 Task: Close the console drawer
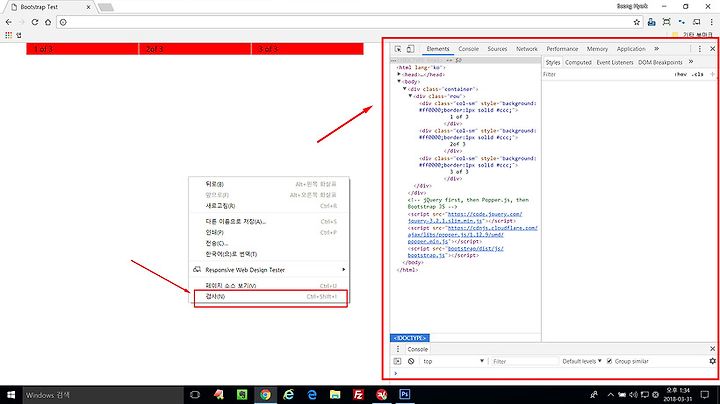pyautogui.click(x=712, y=349)
